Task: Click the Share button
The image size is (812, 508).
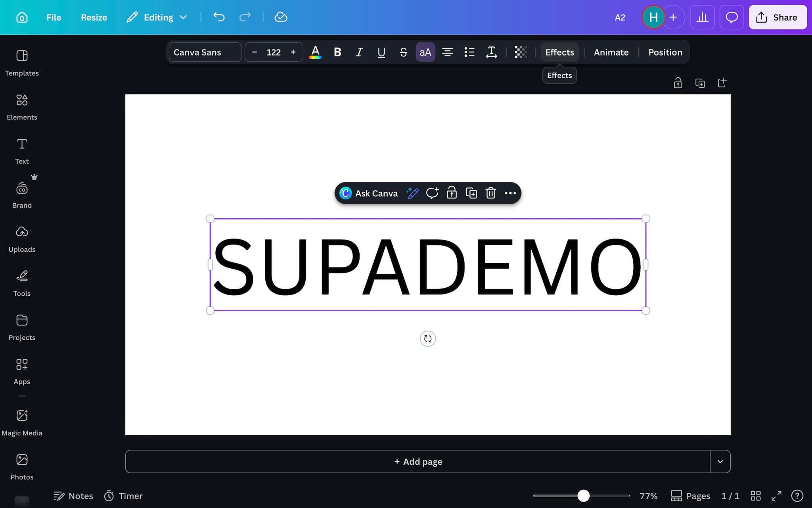Action: click(777, 17)
